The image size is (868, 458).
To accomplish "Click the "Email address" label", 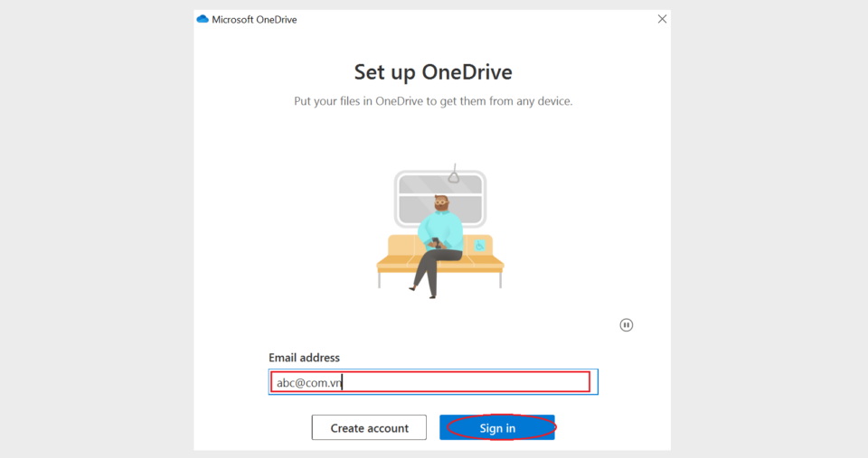I will (304, 358).
